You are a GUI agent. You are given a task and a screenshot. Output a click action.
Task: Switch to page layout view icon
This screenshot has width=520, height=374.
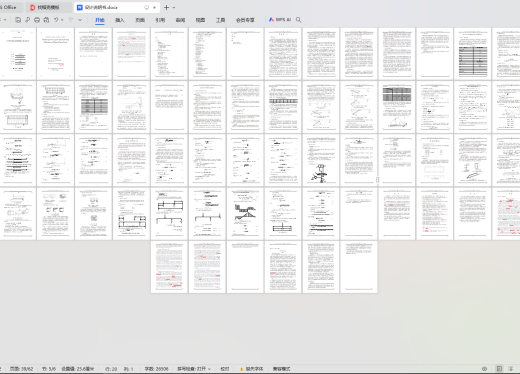[x=499, y=369]
